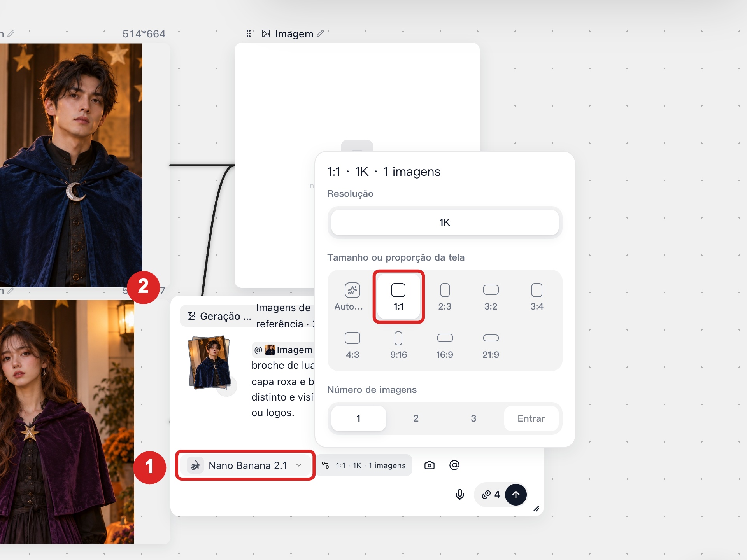Set number of images to 3
747x560 pixels.
tap(473, 418)
